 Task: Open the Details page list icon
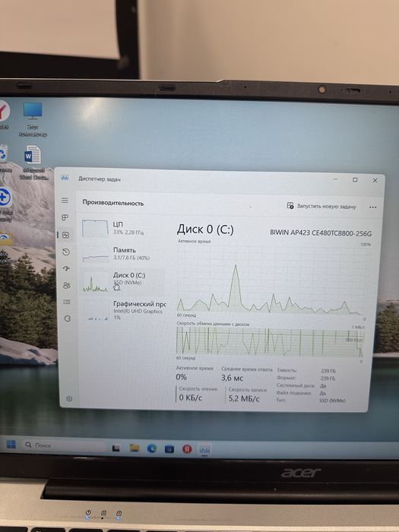[x=67, y=302]
